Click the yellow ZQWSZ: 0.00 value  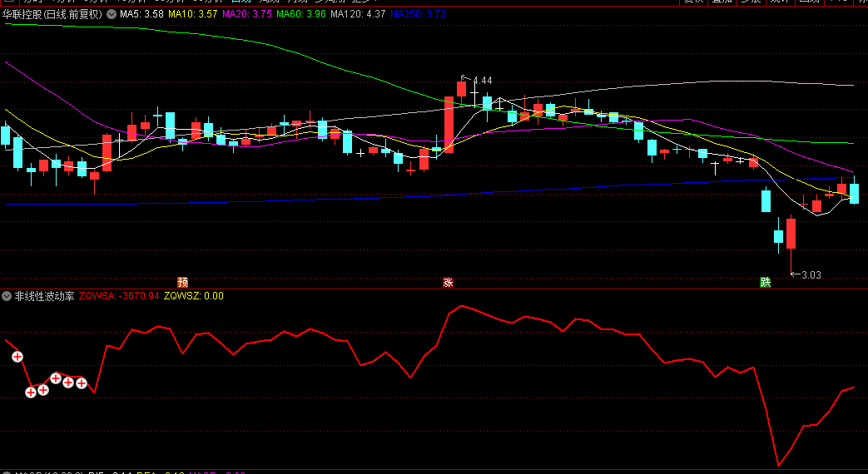(194, 296)
